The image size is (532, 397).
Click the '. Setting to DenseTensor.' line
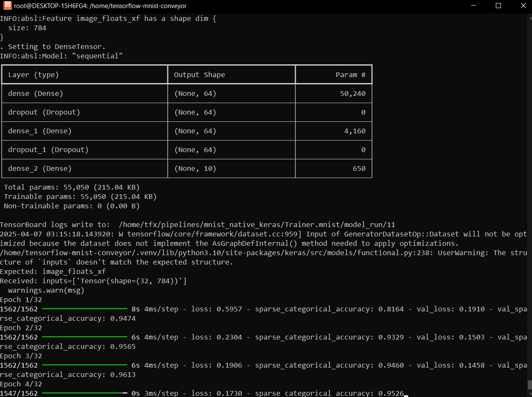pos(53,46)
